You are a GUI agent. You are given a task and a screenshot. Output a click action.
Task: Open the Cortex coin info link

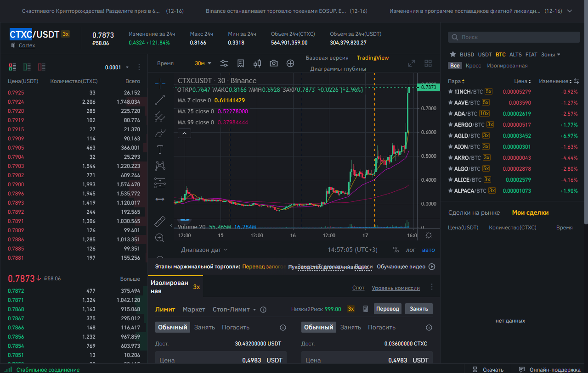point(27,45)
